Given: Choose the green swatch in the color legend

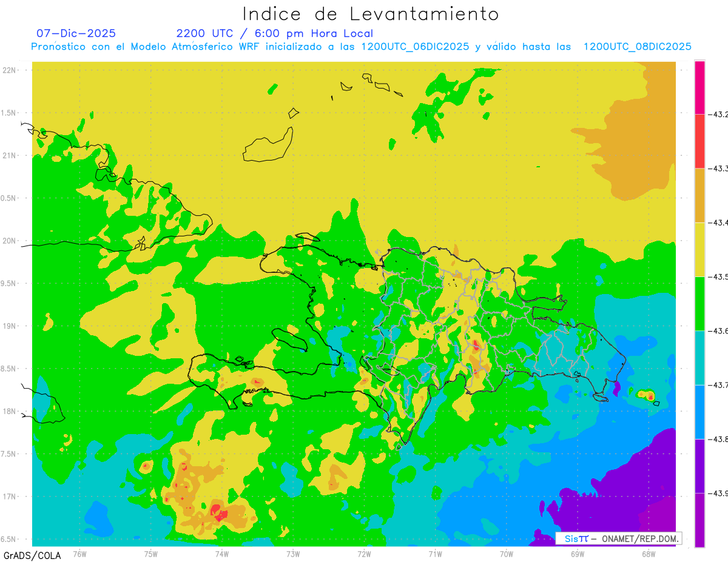Looking at the screenshot, I should click(x=699, y=304).
